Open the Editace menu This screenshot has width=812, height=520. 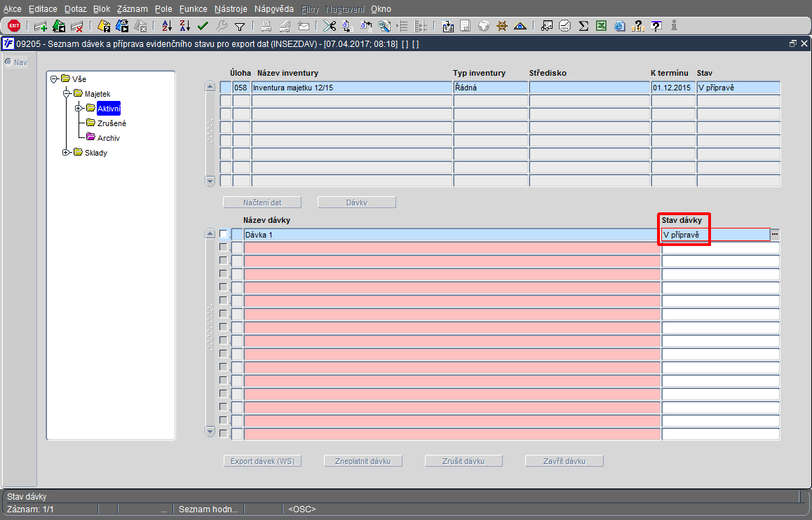pos(43,9)
